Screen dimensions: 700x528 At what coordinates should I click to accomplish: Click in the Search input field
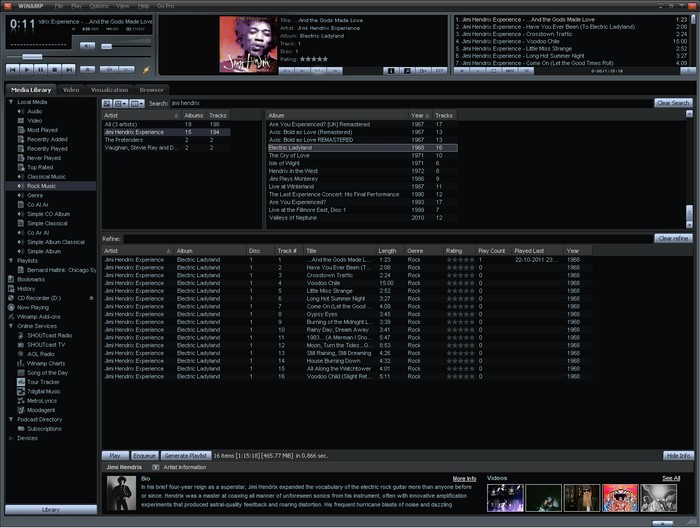tap(411, 103)
